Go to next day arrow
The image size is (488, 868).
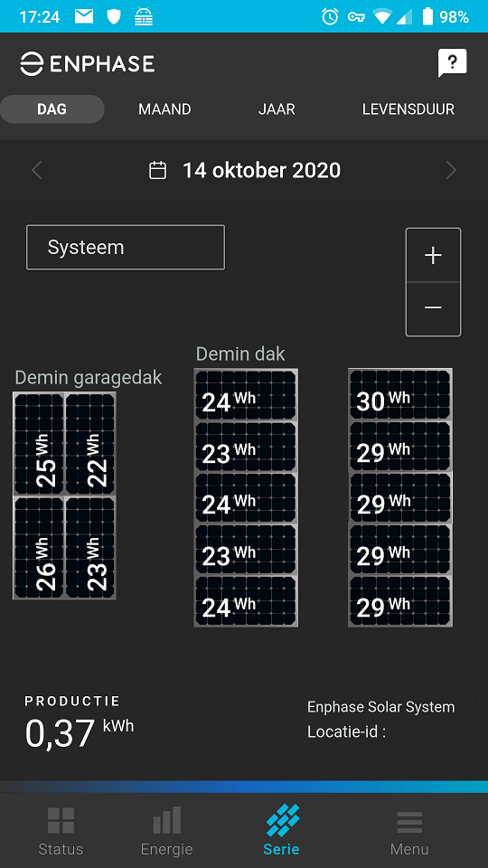coord(452,170)
